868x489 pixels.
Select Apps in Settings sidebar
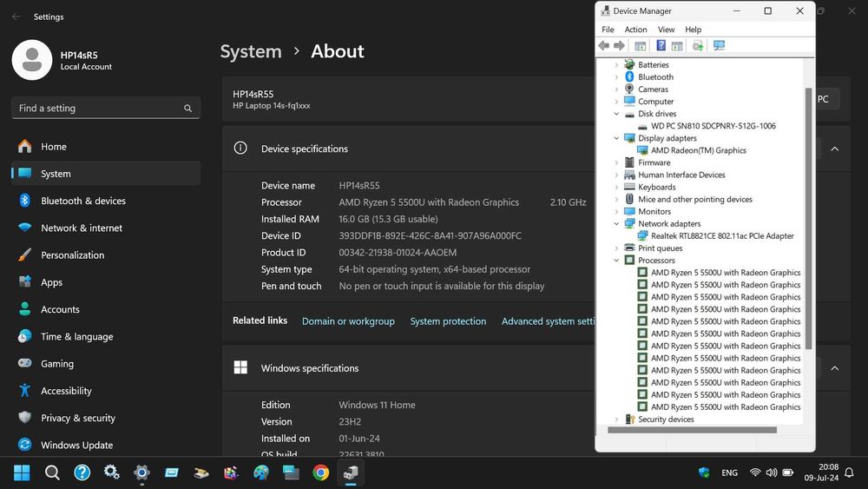point(106,282)
